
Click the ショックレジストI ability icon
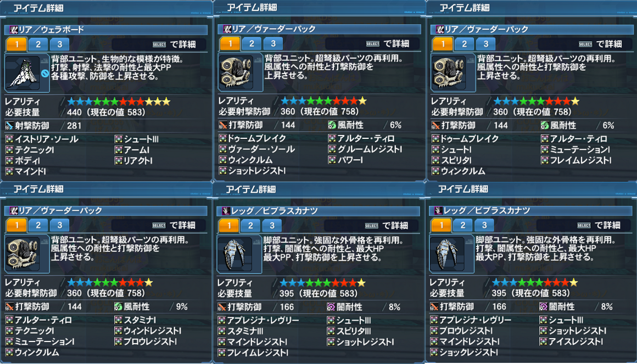[x=434, y=352]
